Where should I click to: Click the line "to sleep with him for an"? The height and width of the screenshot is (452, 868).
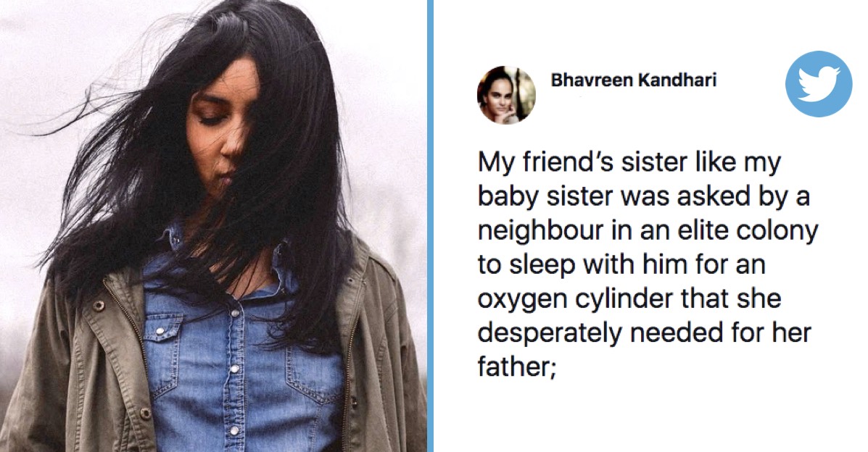(x=621, y=264)
